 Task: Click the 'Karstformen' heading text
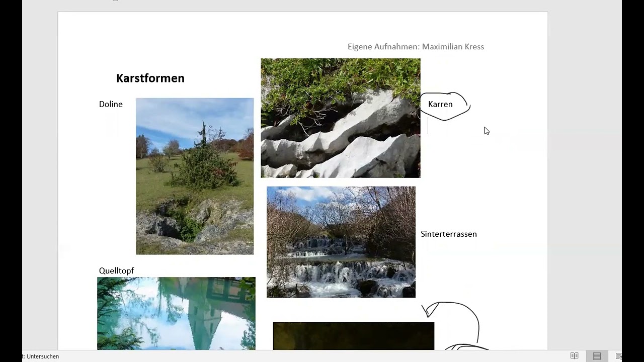coord(150,78)
